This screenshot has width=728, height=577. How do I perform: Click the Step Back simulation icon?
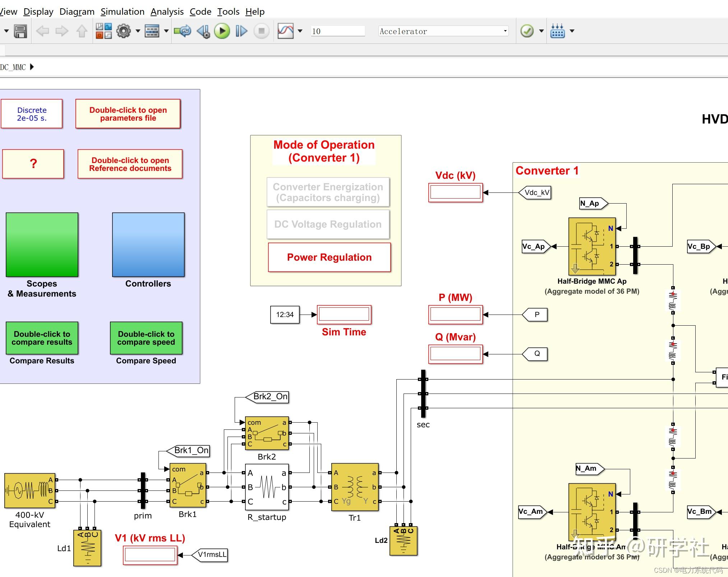[204, 31]
